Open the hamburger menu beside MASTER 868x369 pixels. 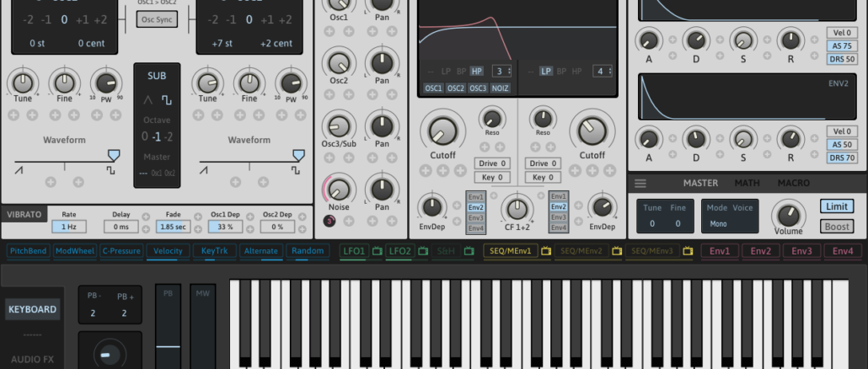pyautogui.click(x=640, y=183)
